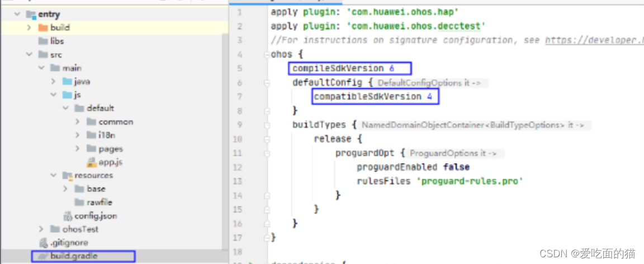Click the DefaultConfigOptions inlay hint
The image size is (644, 264).
pyautogui.click(x=431, y=83)
